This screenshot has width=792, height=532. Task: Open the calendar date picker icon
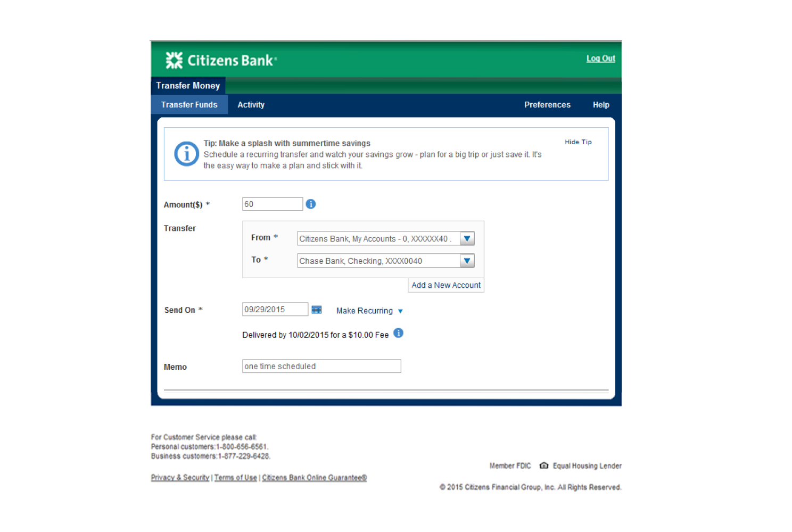(x=317, y=310)
